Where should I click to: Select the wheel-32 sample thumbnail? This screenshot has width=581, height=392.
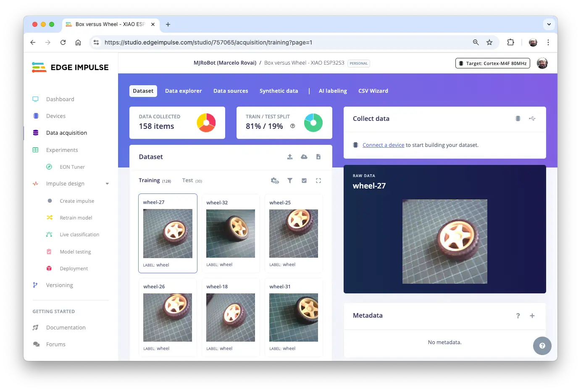[231, 233]
